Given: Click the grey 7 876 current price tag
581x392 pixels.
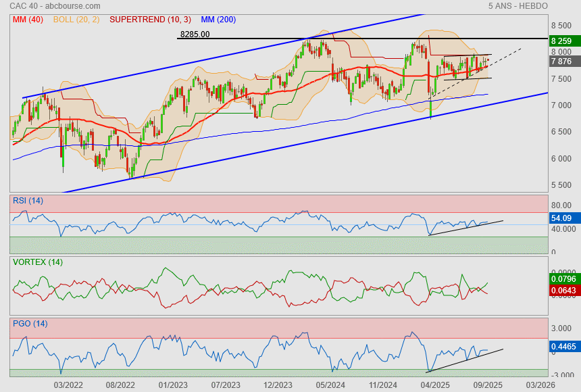Looking at the screenshot, I should 561,61.
